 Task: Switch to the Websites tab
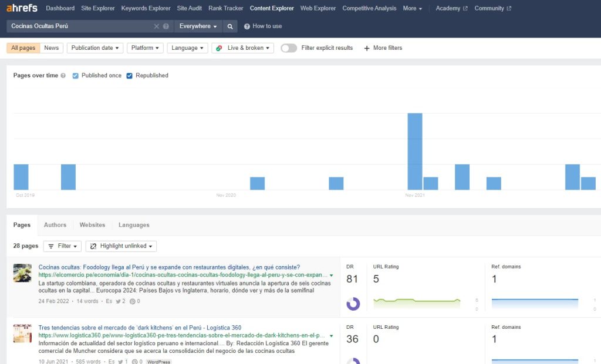(92, 225)
